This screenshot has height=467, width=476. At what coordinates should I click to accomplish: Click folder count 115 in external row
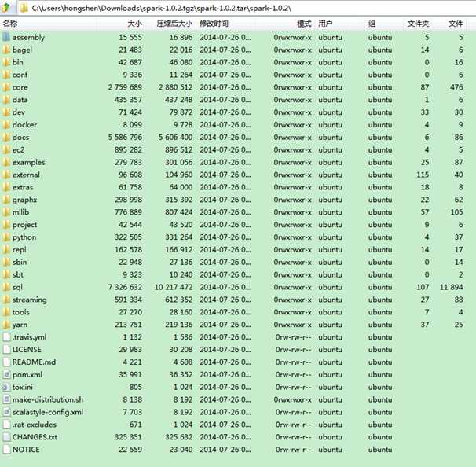point(423,175)
